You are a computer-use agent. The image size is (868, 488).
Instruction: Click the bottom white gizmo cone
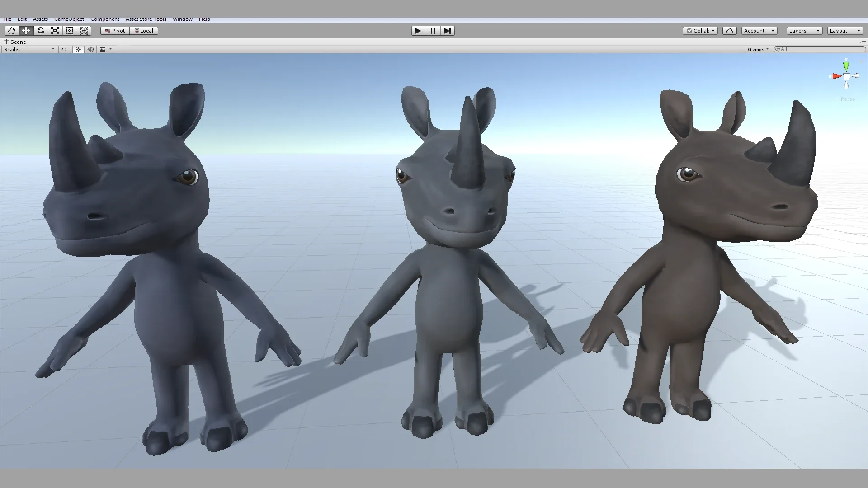click(x=846, y=84)
